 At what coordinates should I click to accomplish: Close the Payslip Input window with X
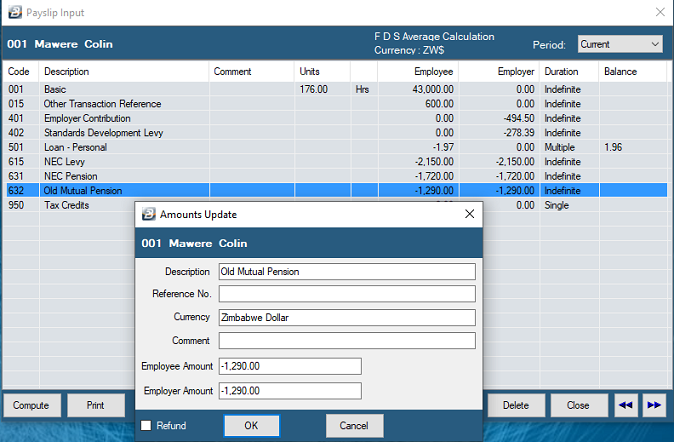tap(660, 12)
